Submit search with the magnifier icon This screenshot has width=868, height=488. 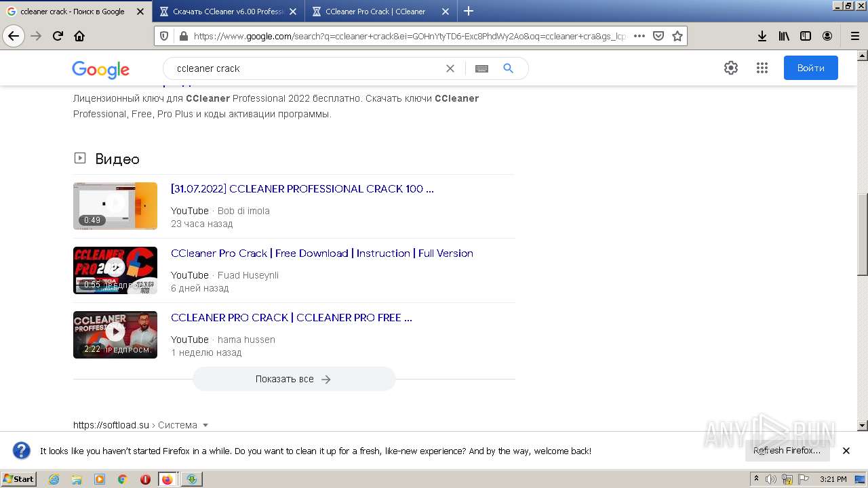pyautogui.click(x=509, y=68)
